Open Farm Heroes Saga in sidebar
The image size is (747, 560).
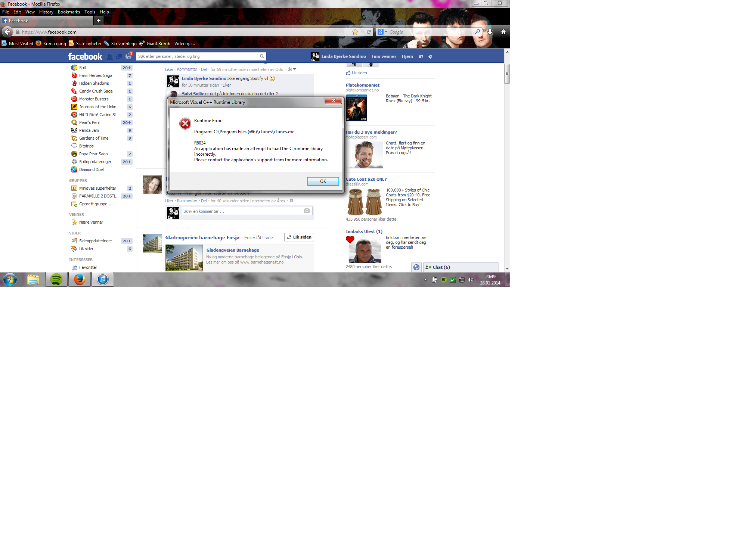coord(95,75)
